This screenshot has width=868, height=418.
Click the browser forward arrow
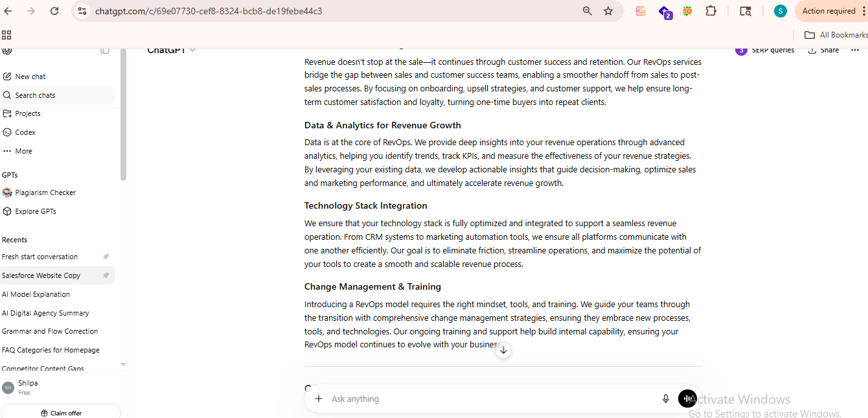(31, 11)
